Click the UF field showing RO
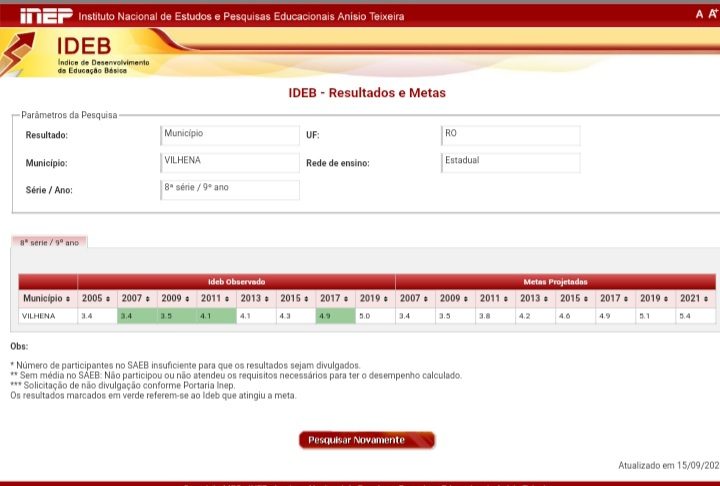The width and height of the screenshot is (720, 486). pos(510,135)
